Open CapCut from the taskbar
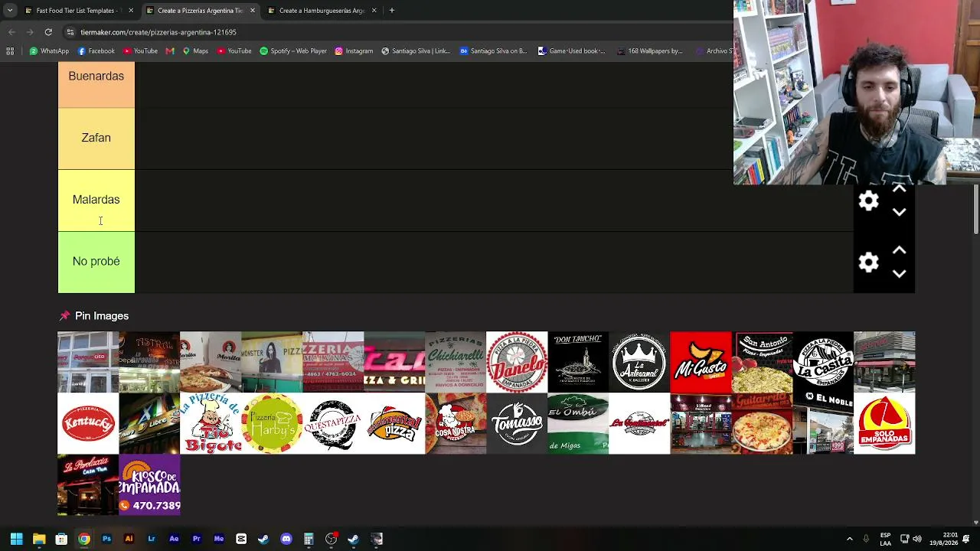This screenshot has width=980, height=551. (x=241, y=540)
